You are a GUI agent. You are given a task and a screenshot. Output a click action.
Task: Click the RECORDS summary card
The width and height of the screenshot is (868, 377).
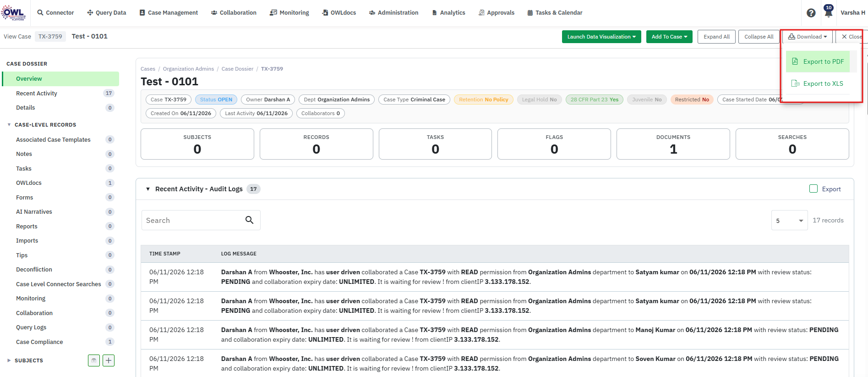317,144
